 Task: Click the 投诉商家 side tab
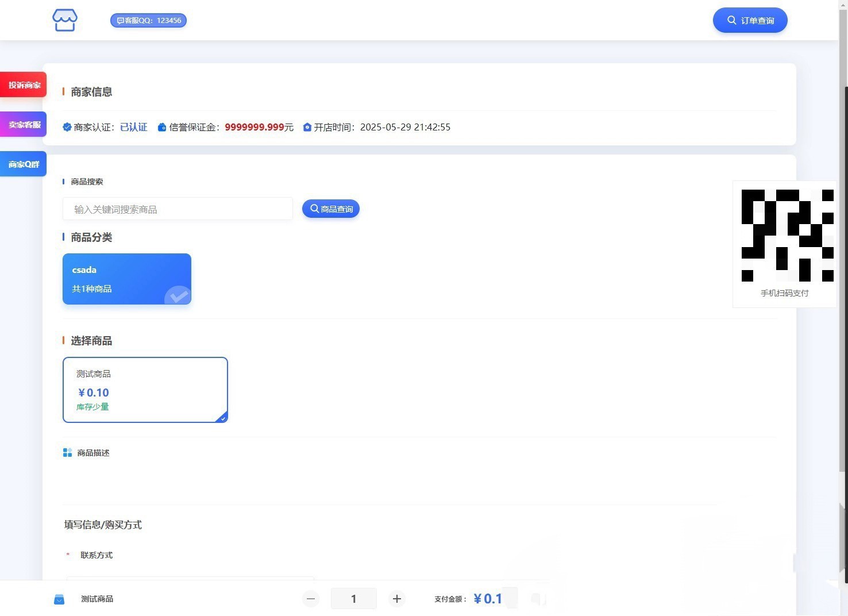point(24,85)
